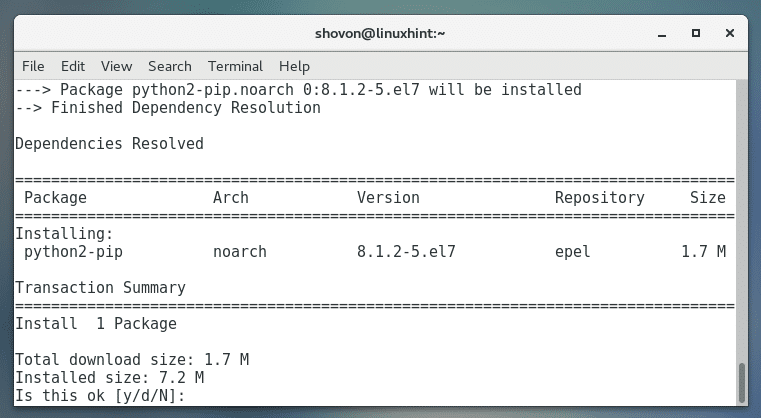The width and height of the screenshot is (761, 418).
Task: Click the 'Total download size' line
Action: (x=131, y=360)
